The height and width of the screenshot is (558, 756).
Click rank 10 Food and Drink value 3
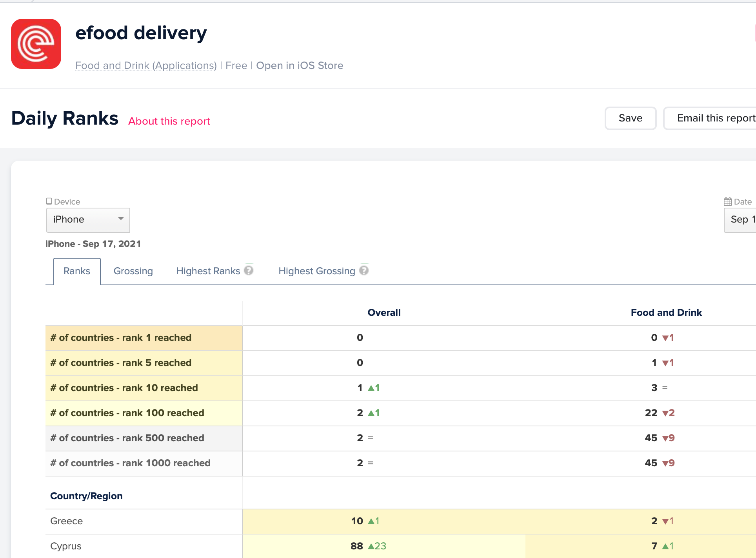pyautogui.click(x=654, y=388)
